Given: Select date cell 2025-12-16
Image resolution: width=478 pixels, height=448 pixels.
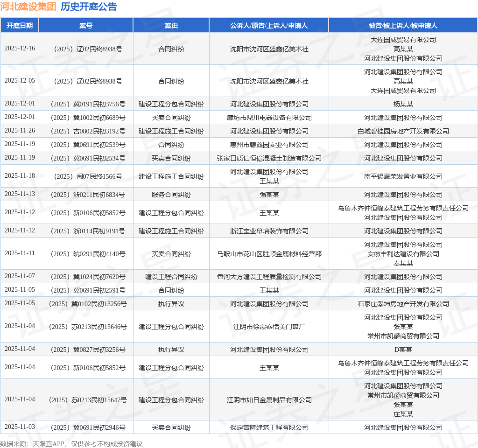Looking at the screenshot, I should tap(20, 48).
